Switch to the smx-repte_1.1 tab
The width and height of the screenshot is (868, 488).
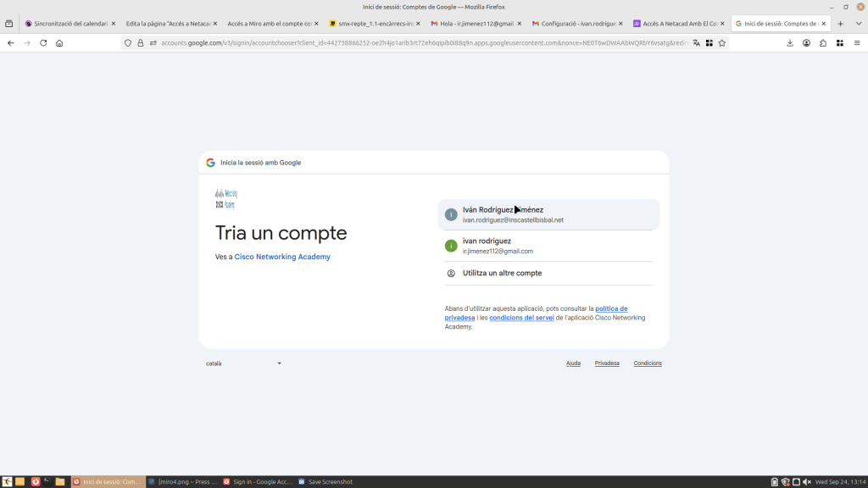point(373,24)
